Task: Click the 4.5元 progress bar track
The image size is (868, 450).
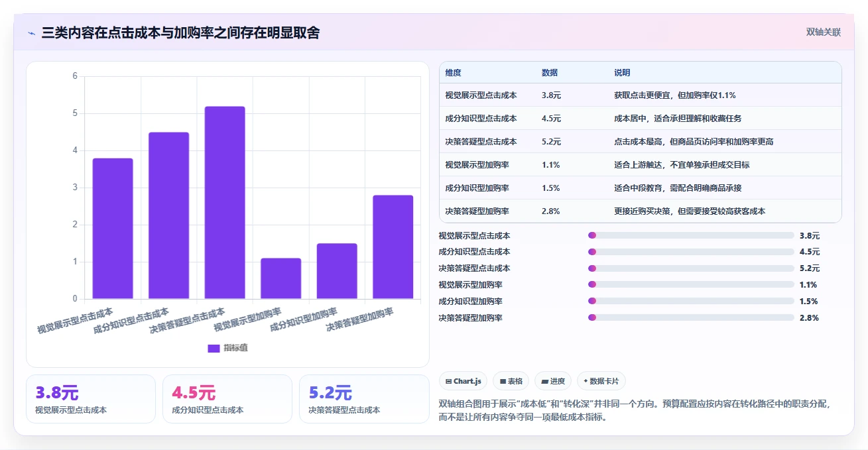Action: tap(691, 252)
